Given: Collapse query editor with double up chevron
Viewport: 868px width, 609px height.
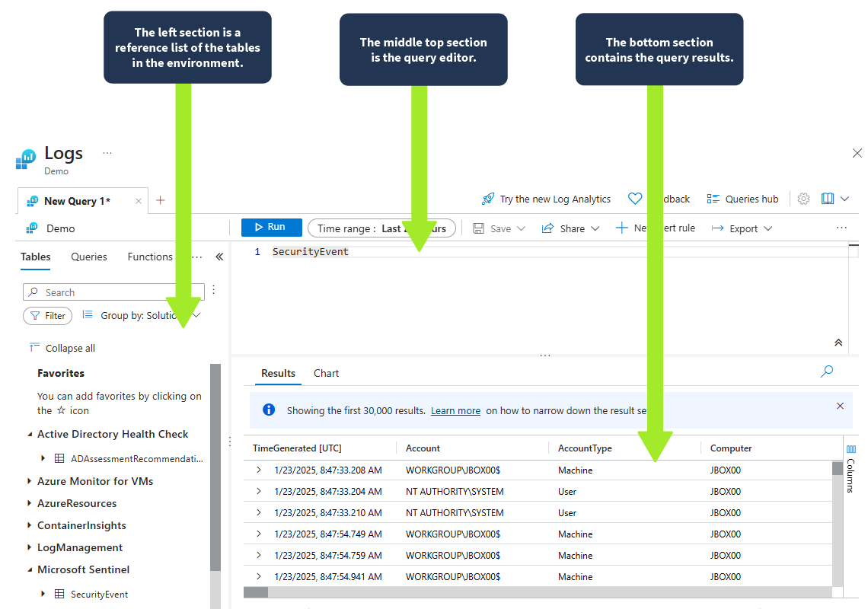Looking at the screenshot, I should pos(838,343).
